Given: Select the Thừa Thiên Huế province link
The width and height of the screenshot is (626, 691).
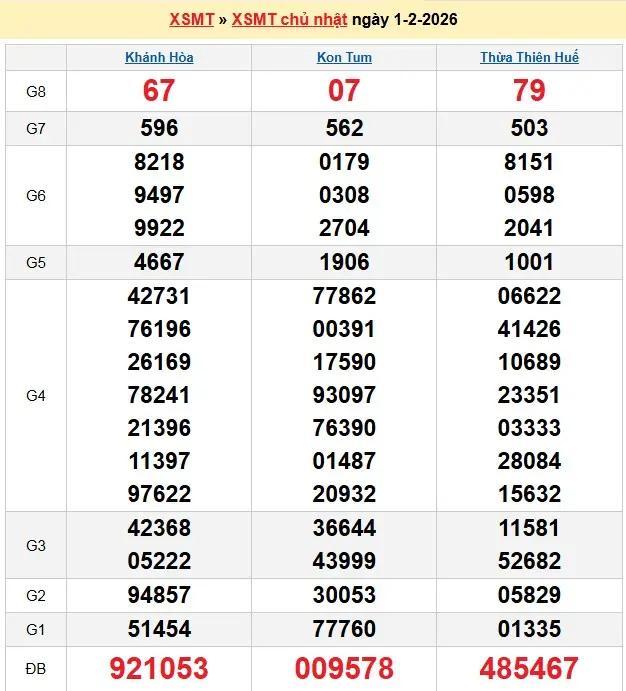Looking at the screenshot, I should (529, 57).
